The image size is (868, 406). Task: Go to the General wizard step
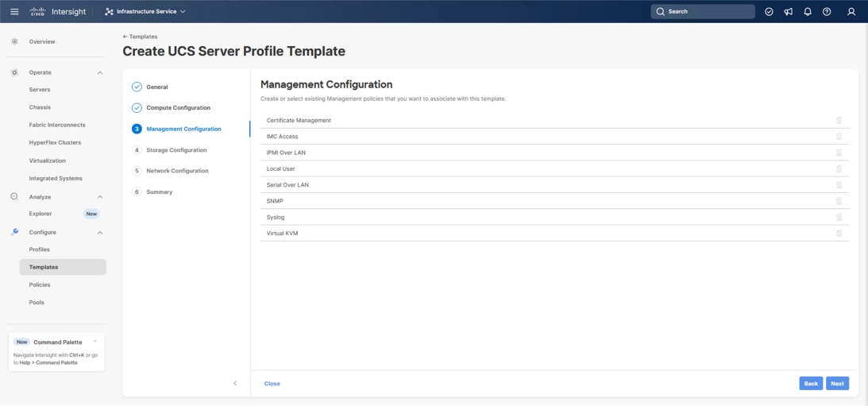(x=150, y=87)
